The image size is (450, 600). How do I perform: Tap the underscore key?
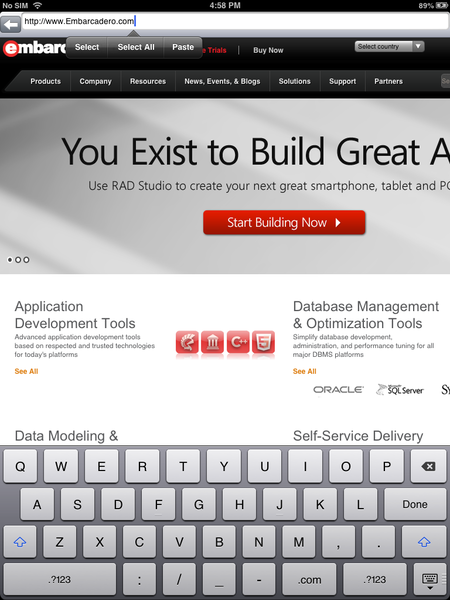pyautogui.click(x=219, y=580)
